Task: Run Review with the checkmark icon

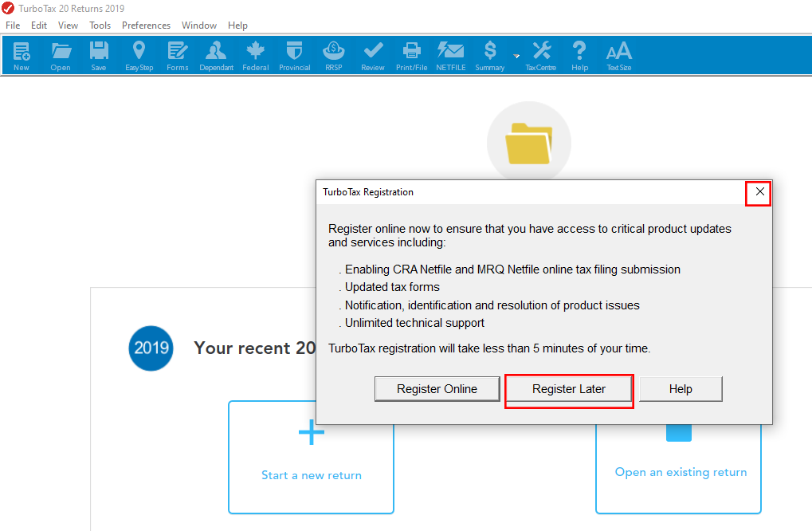Action: tap(373, 56)
